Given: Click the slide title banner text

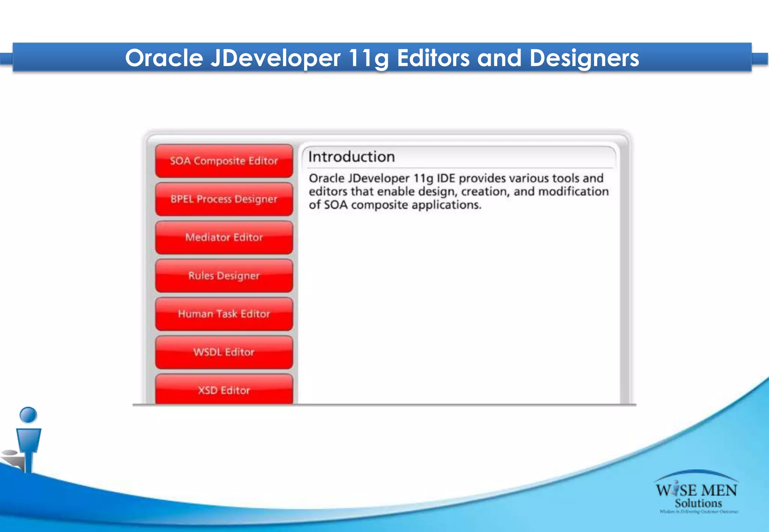Looking at the screenshot, I should 382,58.
